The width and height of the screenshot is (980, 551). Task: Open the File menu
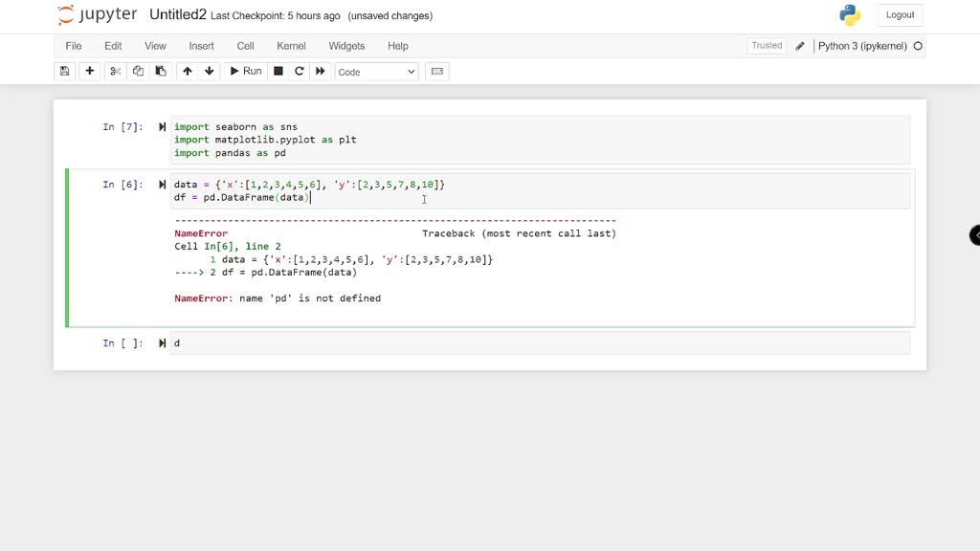[x=73, y=46]
